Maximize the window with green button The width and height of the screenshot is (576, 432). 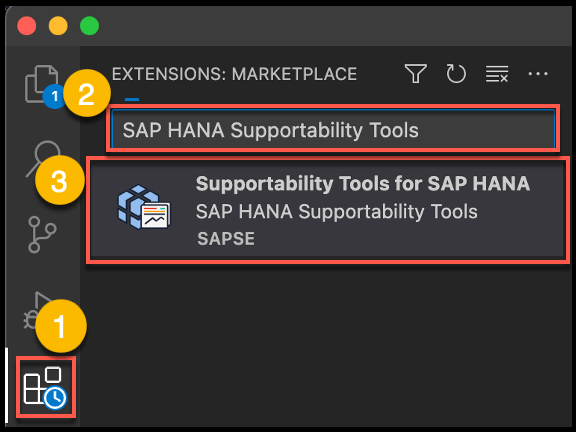point(89,26)
